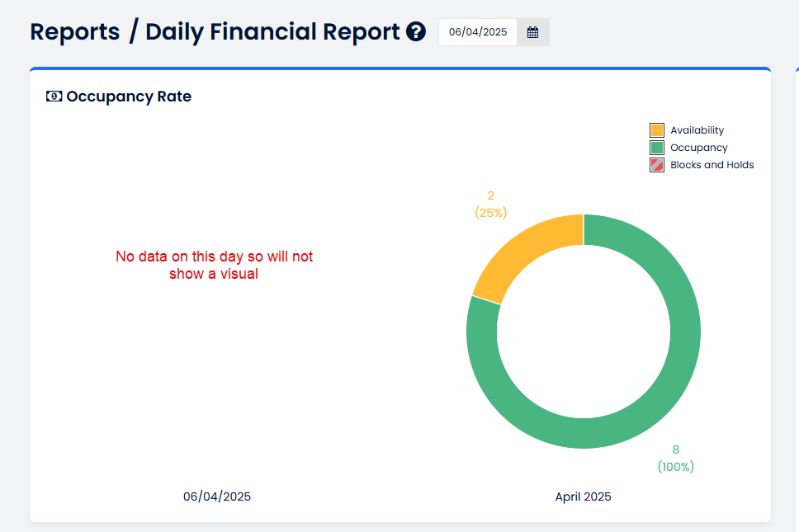This screenshot has width=799, height=532.
Task: Click the striped Blocks and Holds swatch
Action: 657,165
